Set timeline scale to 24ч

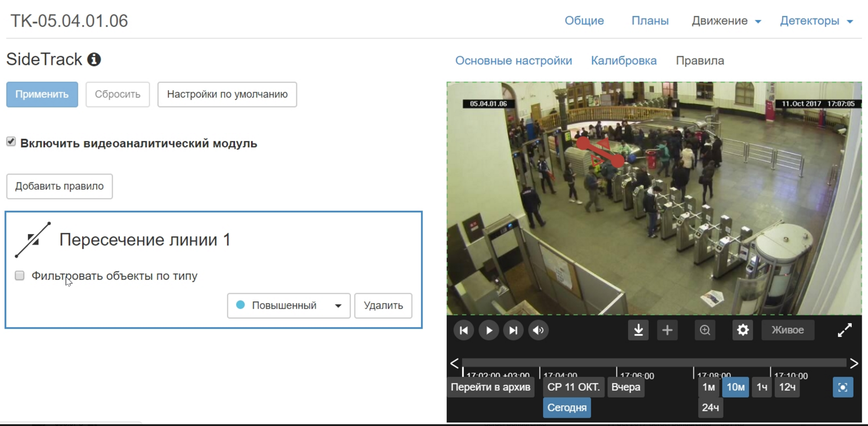tap(710, 408)
